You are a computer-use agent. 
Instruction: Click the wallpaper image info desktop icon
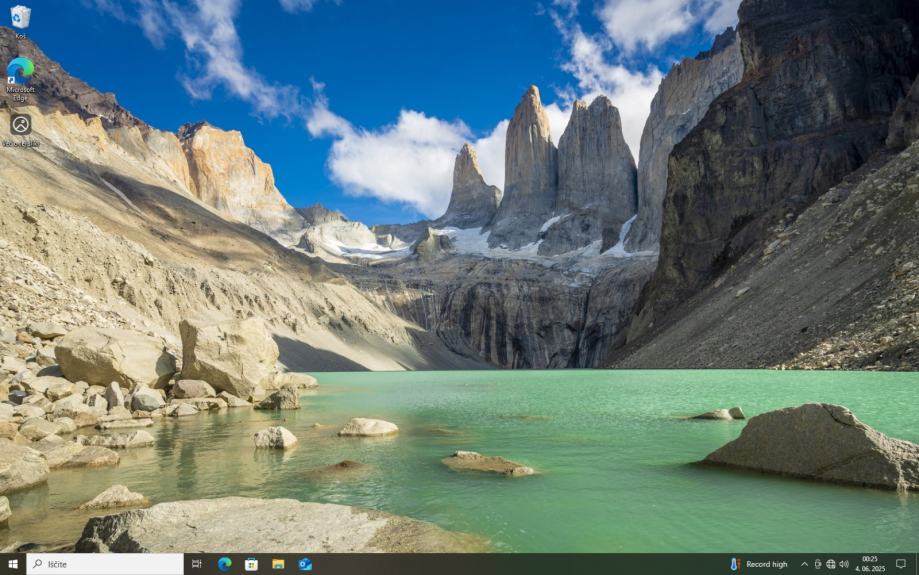tap(20, 126)
